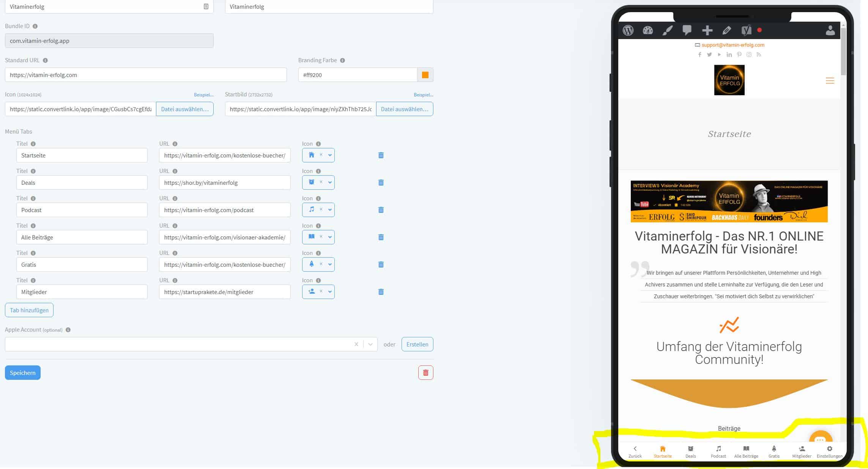This screenshot has height=469, width=868.
Task: Open the dashboard gauge icon in admin bar
Action: (x=648, y=30)
